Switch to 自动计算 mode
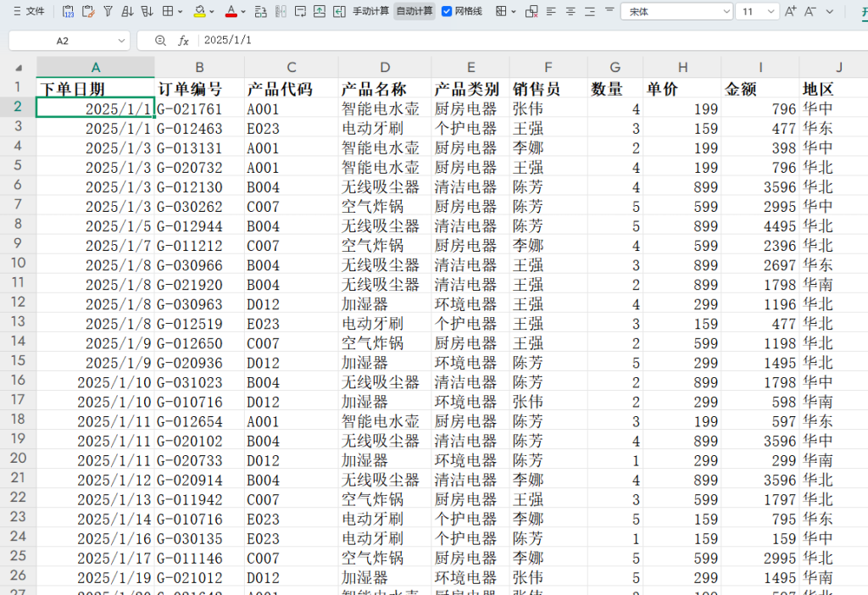868x595 pixels. tap(415, 11)
